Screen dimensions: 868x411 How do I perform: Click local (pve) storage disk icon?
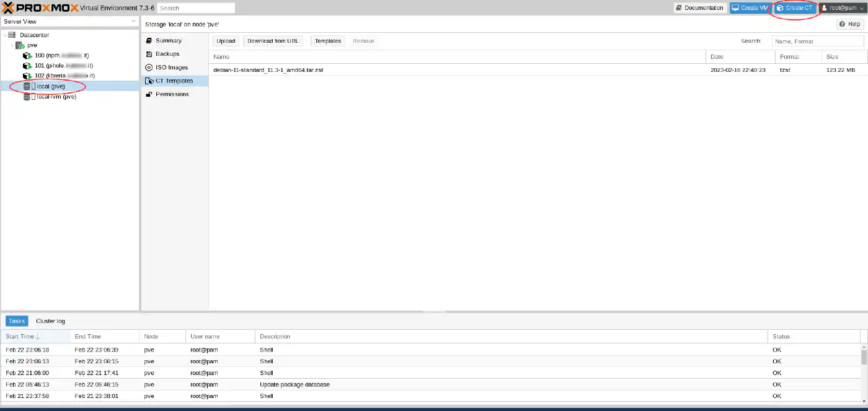(x=27, y=86)
